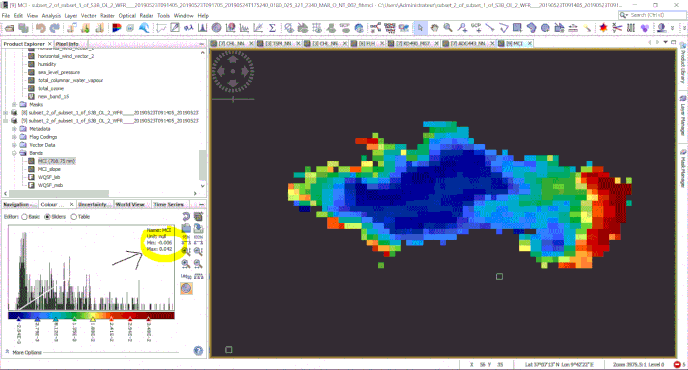Collapse the Bands folder node
The width and height of the screenshot is (688, 370).
click(14, 153)
